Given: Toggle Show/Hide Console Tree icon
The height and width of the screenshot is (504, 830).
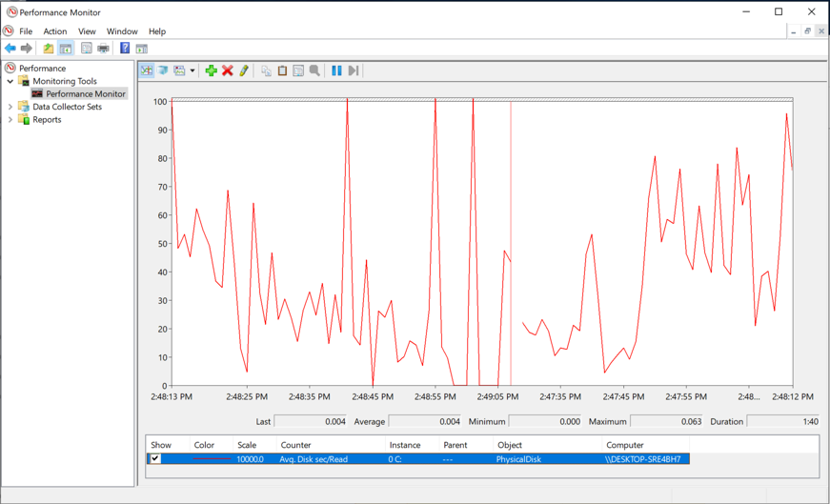Looking at the screenshot, I should 66,49.
